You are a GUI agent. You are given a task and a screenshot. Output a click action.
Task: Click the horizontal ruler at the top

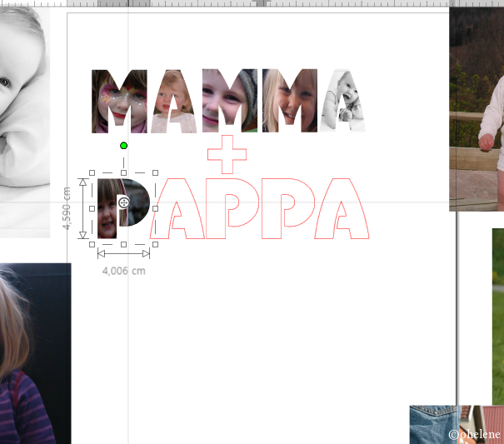pos(252,3)
